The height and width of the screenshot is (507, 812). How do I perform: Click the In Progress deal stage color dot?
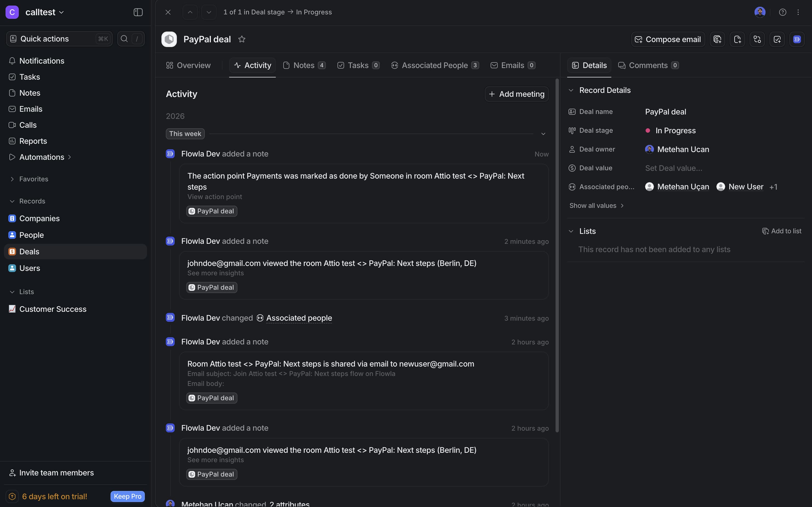coord(648,130)
